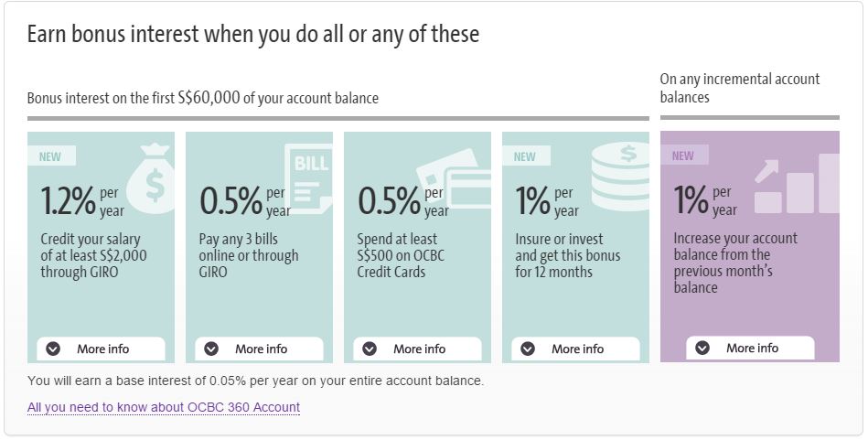Click the money bag icon on salary card

tap(151, 178)
